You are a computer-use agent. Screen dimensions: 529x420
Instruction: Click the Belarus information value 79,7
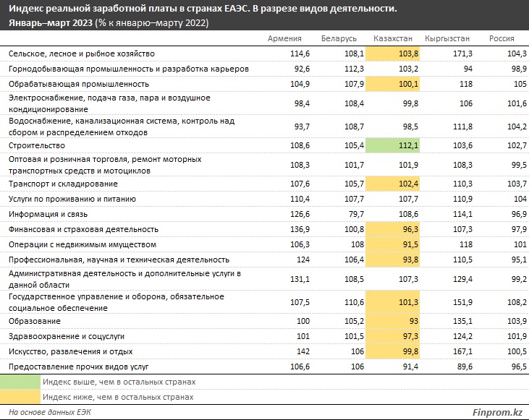click(356, 214)
